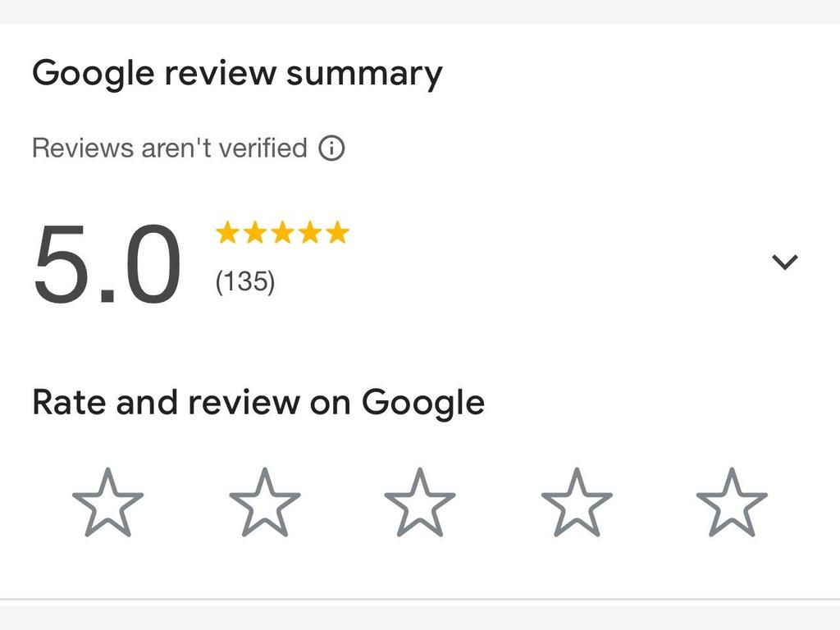The height and width of the screenshot is (630, 840).
Task: Rate one star with first outline star
Action: 107,503
